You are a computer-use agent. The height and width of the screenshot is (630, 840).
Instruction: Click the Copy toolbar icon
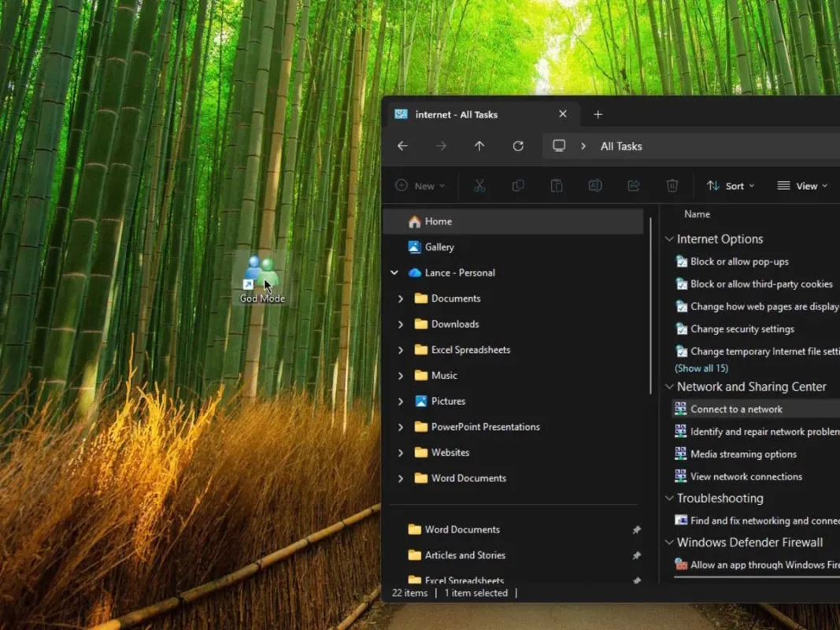pos(518,186)
